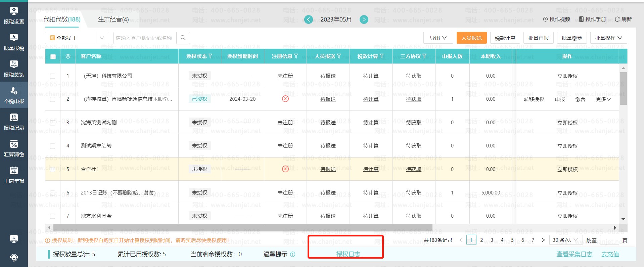Tick the checkbox for 测试期末结转
Viewport: 644px width, 267px height.
click(x=52, y=146)
